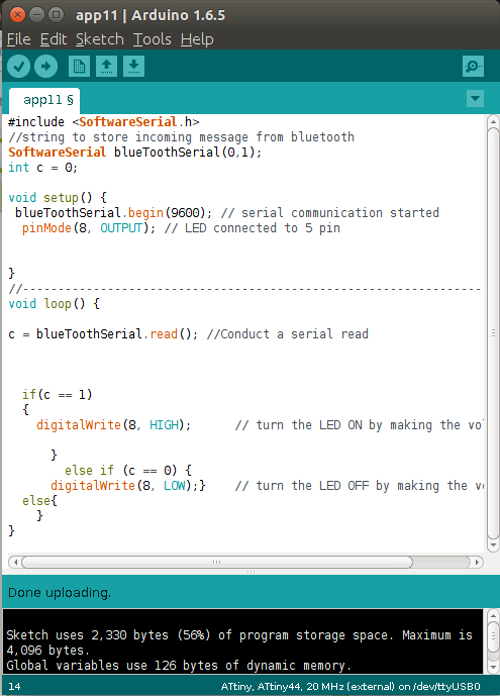
Task: Open a sketch with the Open icon
Action: pyautogui.click(x=107, y=67)
